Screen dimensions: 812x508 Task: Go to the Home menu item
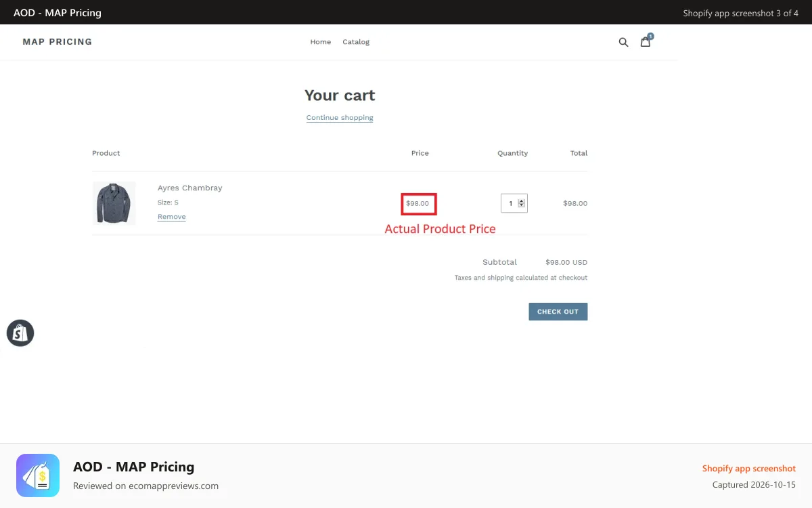pos(321,42)
